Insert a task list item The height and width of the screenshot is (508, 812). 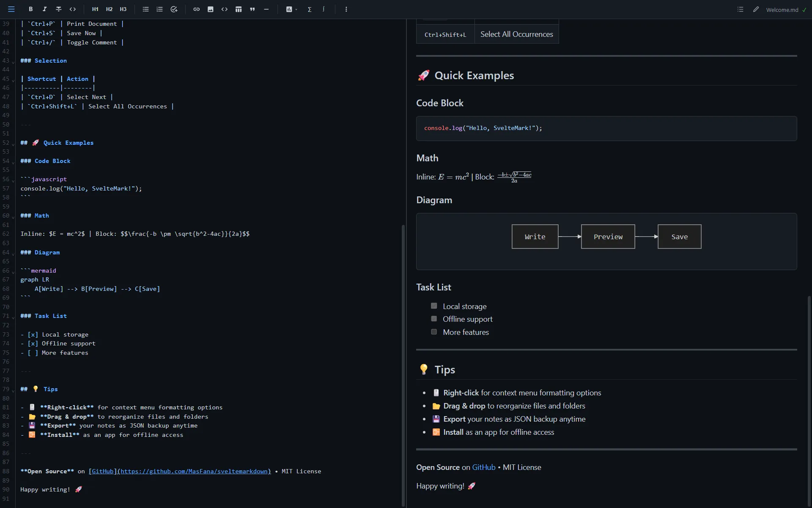174,9
